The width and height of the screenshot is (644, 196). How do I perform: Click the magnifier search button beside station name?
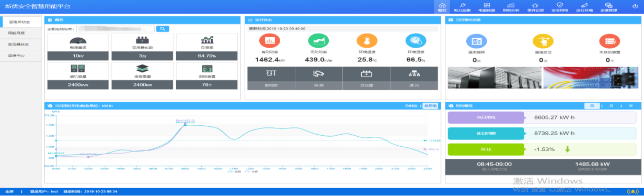click(163, 29)
